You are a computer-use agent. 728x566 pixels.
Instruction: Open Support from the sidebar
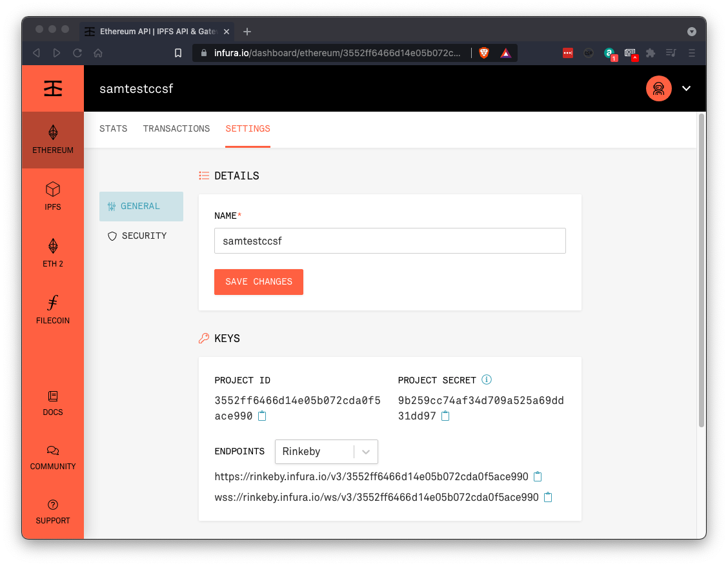click(53, 512)
